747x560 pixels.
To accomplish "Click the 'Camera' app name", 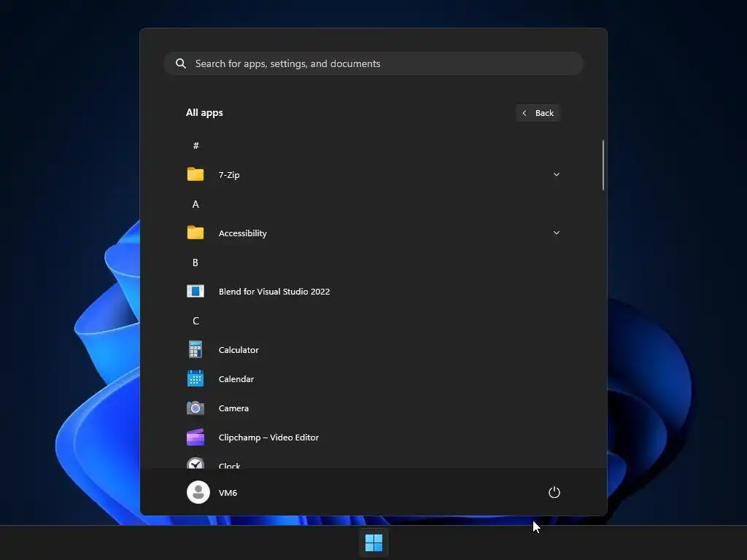I will tap(233, 408).
